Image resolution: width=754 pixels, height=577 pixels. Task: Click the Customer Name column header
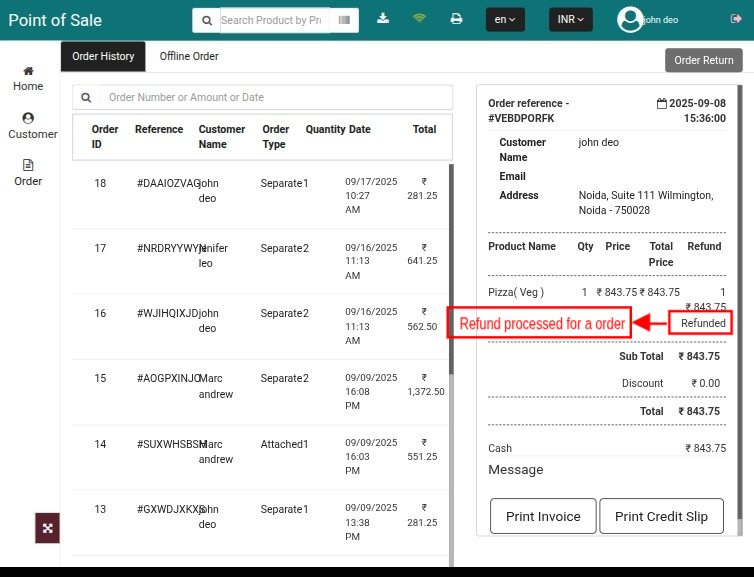pos(222,137)
